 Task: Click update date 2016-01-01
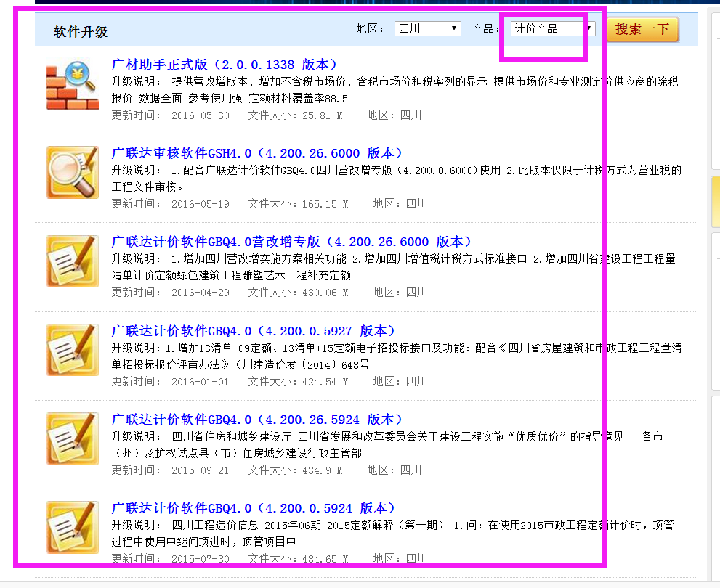coord(201,382)
